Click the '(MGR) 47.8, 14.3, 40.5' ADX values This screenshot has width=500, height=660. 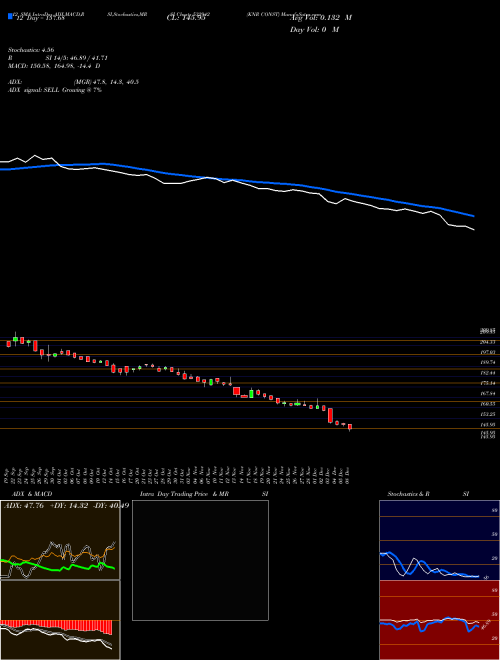(x=106, y=82)
